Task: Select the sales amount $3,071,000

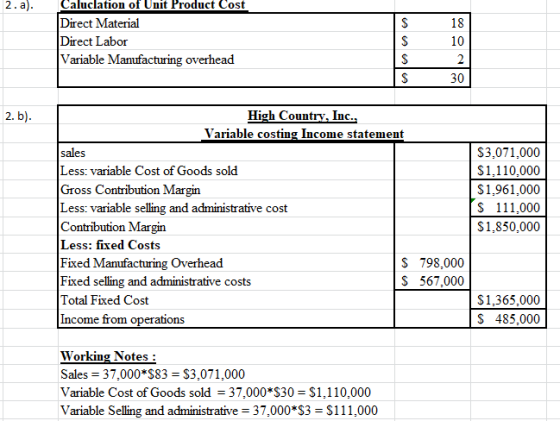Action: tap(508, 152)
